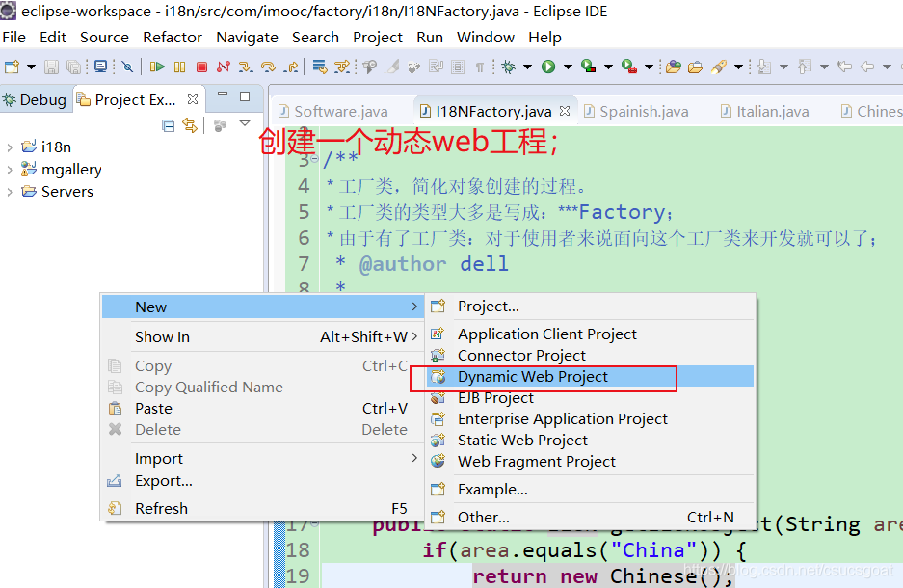Select Example... in New submenu
This screenshot has height=588, width=903.
[x=591, y=490]
